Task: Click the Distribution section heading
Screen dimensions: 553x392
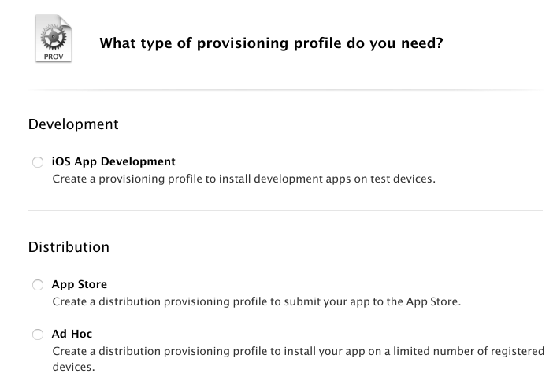Action: pyautogui.click(x=69, y=247)
